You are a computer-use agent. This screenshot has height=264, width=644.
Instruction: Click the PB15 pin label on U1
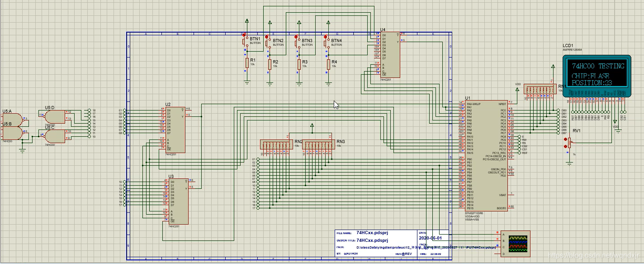(470, 208)
